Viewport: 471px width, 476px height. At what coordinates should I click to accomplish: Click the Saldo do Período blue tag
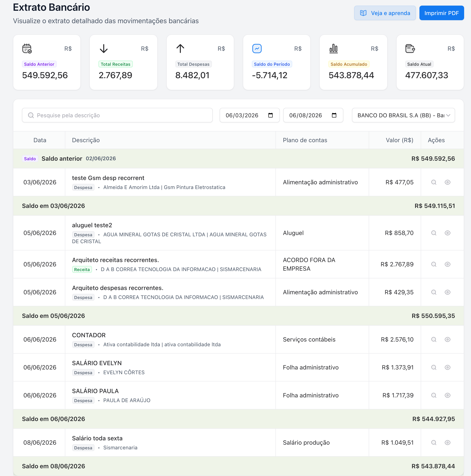(x=272, y=64)
